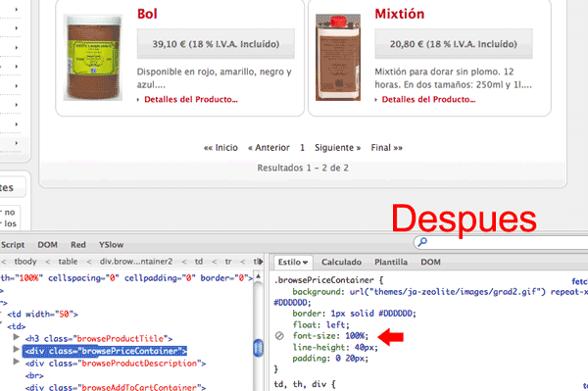
Task: Select the td width="50" node
Action: coord(42,314)
